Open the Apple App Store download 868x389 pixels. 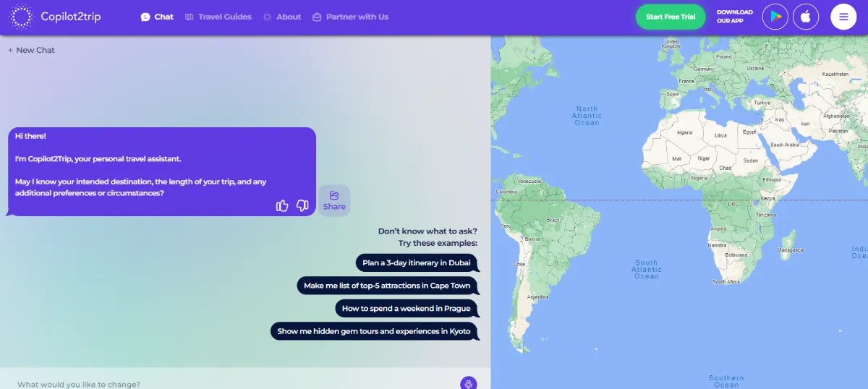click(x=806, y=17)
